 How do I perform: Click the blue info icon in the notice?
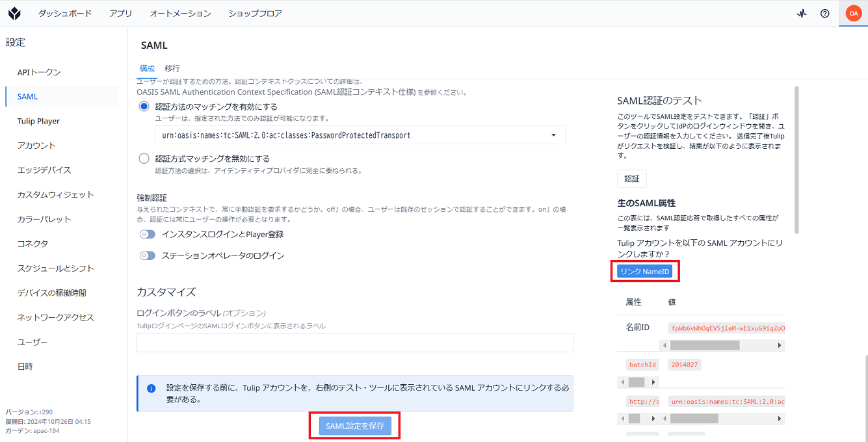tap(151, 389)
